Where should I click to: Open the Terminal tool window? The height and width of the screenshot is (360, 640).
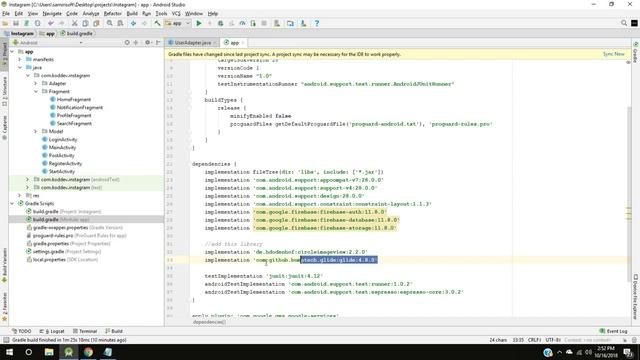(85, 331)
